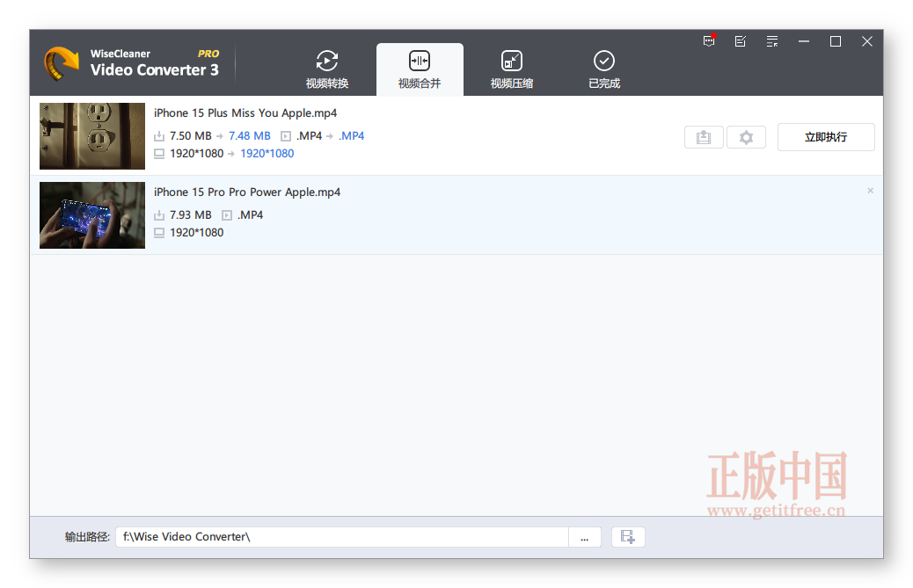Go to the 已完成 tab
The width and height of the screenshot is (913, 588).
click(604, 69)
